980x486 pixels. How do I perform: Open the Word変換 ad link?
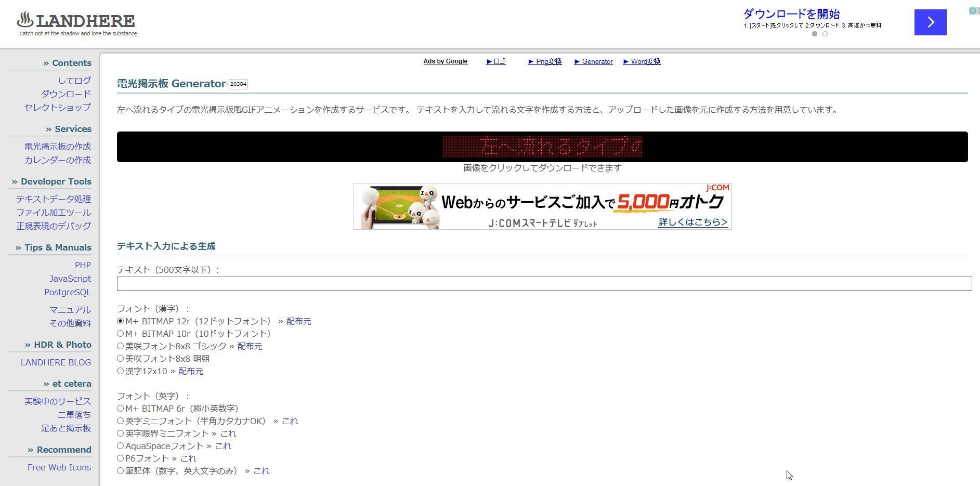tap(642, 61)
